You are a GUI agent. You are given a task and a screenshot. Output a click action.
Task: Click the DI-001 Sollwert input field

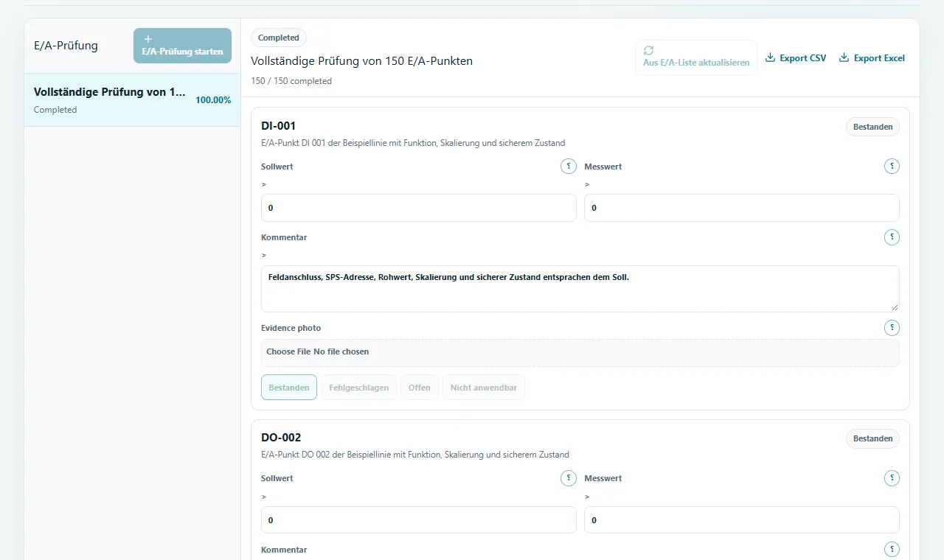(x=419, y=208)
